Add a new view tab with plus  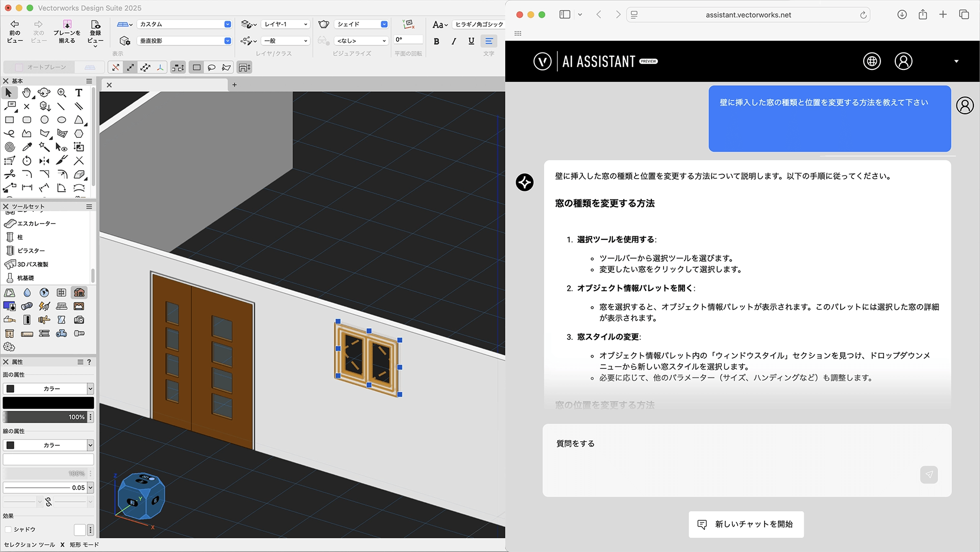[234, 85]
